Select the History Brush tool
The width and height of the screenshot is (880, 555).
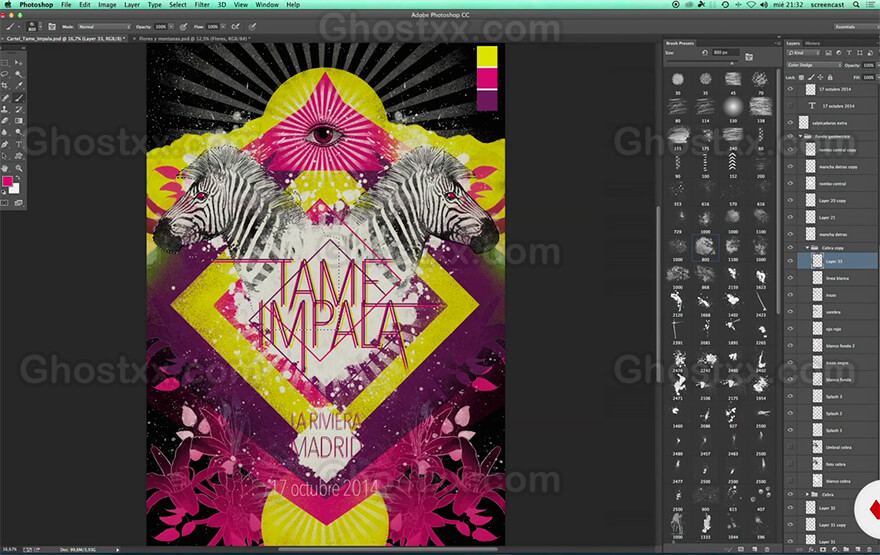[19, 109]
